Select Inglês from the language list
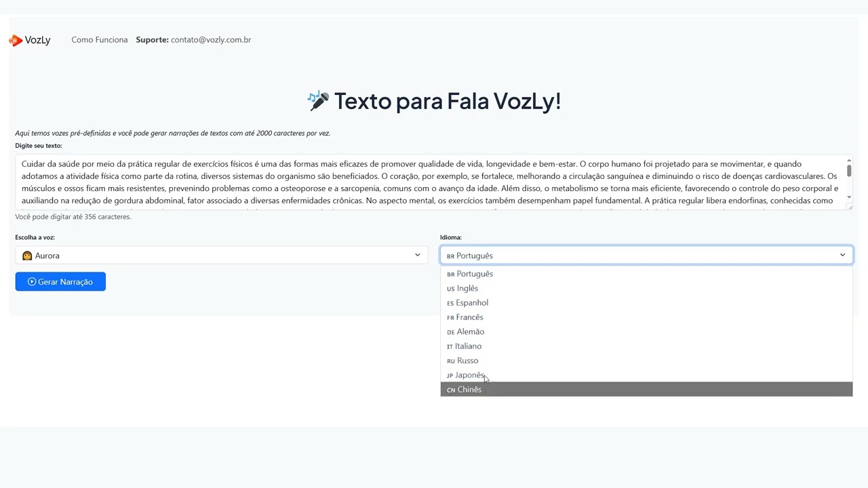The height and width of the screenshot is (488, 868). click(646, 288)
